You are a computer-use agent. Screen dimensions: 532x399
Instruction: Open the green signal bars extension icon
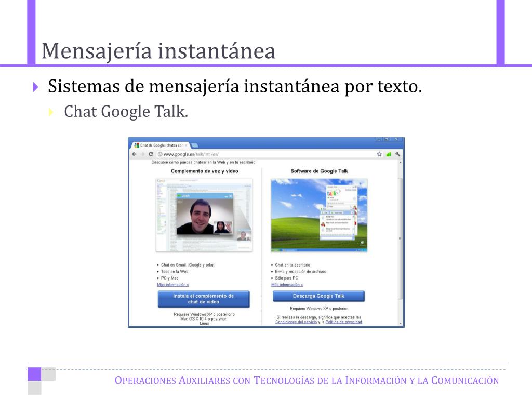[x=389, y=154]
